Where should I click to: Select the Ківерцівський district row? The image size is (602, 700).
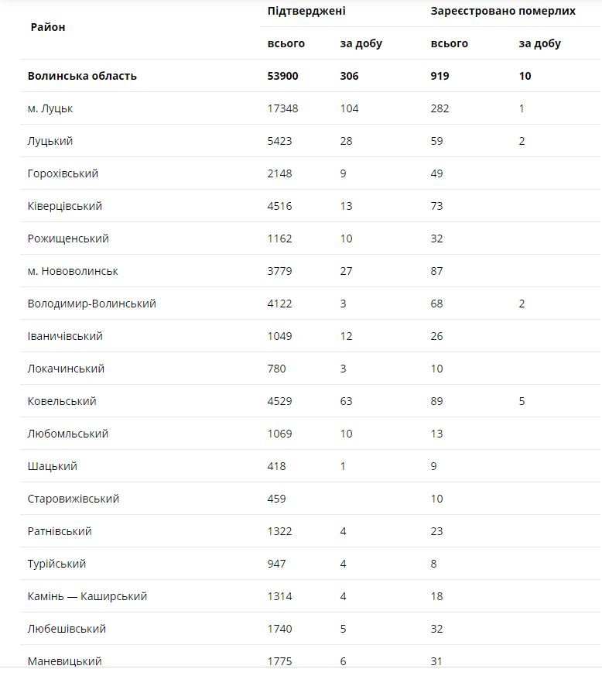tap(65, 206)
